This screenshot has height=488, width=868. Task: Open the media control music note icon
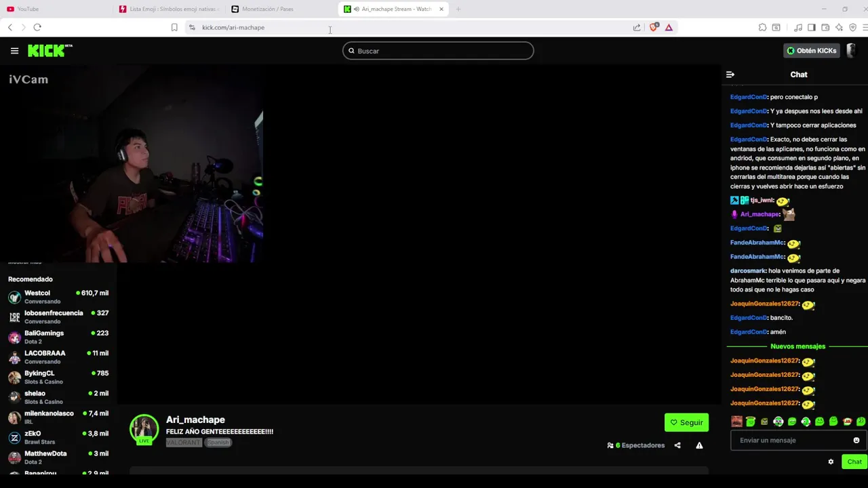798,27
